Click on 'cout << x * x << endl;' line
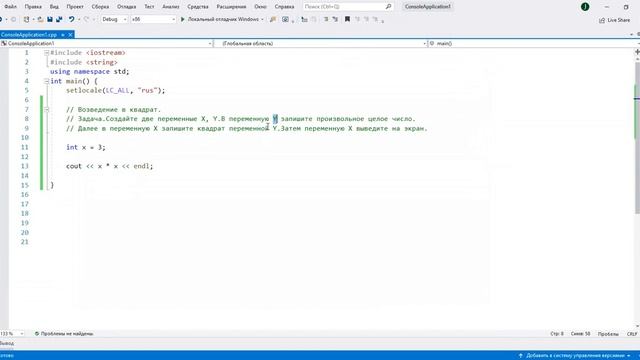The width and height of the screenshot is (640, 360). tap(109, 166)
